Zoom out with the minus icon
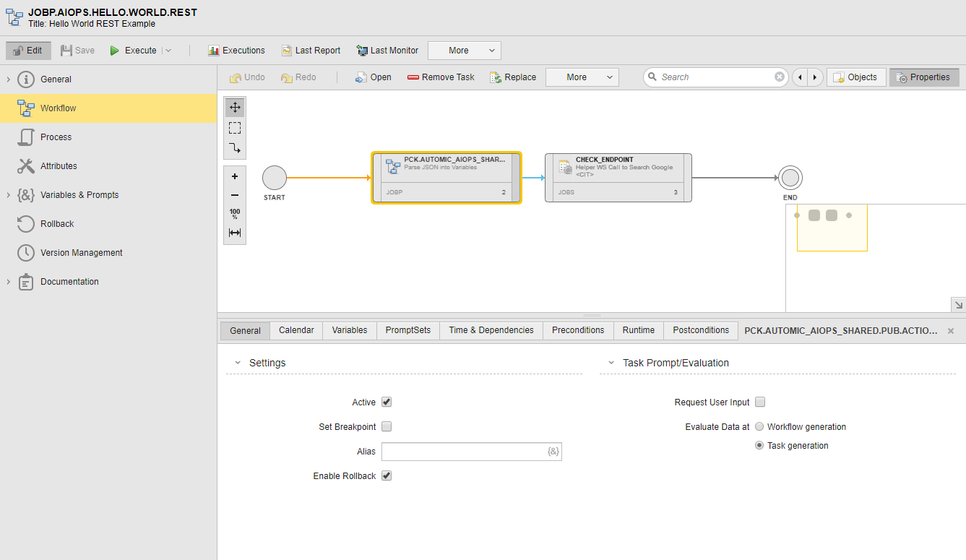Image resolution: width=966 pixels, height=560 pixels. coord(235,195)
